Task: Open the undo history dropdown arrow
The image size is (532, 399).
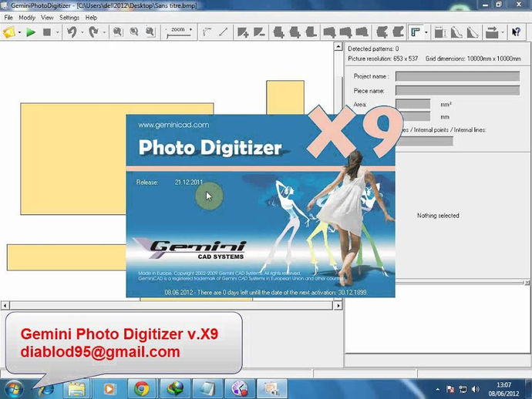Action: (82, 32)
